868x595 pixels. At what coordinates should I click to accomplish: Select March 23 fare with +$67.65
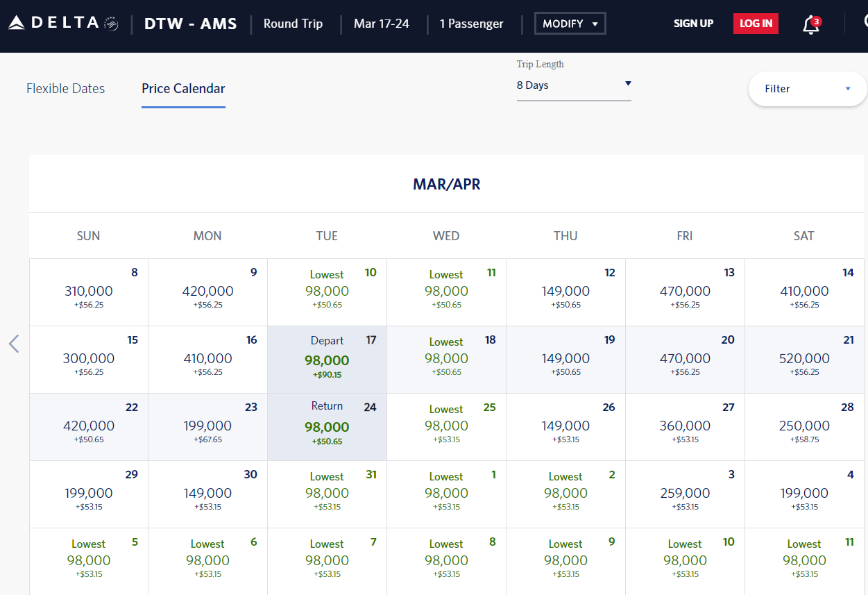tap(207, 426)
